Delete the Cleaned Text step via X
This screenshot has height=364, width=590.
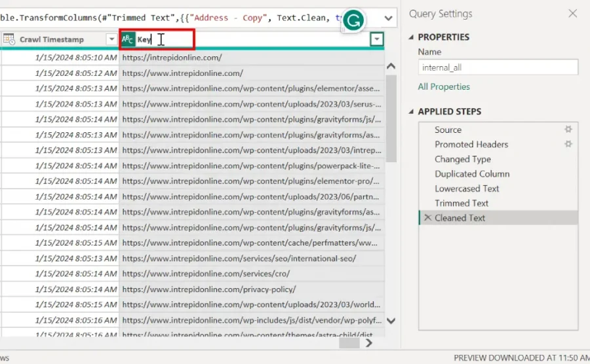pyautogui.click(x=427, y=217)
